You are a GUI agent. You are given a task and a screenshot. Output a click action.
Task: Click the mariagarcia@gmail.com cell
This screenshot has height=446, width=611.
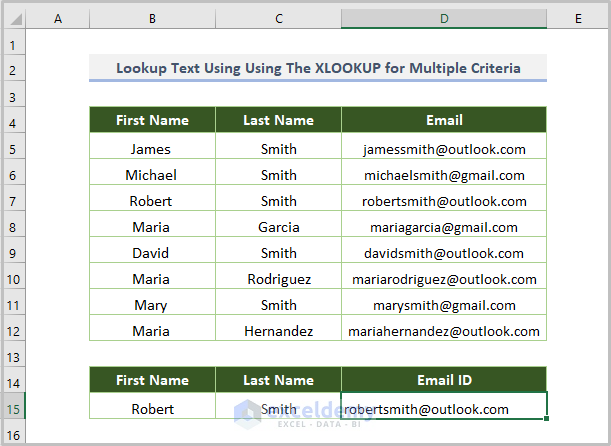click(444, 227)
